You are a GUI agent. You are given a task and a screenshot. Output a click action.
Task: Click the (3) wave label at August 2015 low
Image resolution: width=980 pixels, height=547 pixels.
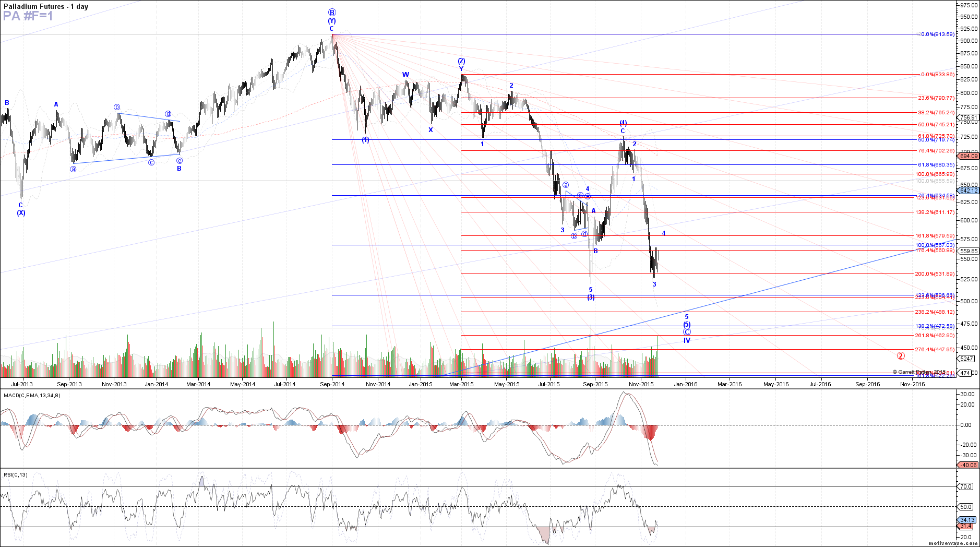coord(591,298)
